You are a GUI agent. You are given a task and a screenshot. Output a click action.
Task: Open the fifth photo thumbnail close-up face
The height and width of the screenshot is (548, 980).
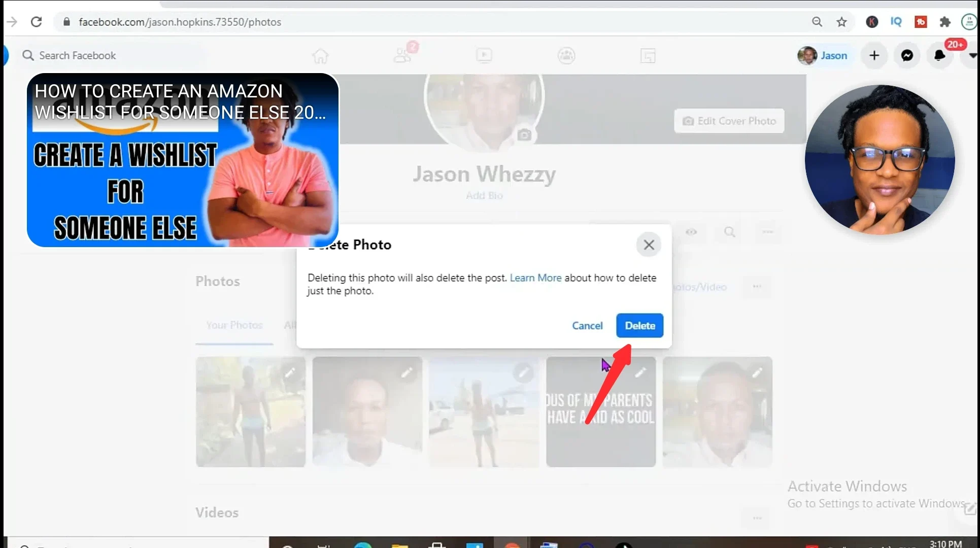click(x=718, y=412)
